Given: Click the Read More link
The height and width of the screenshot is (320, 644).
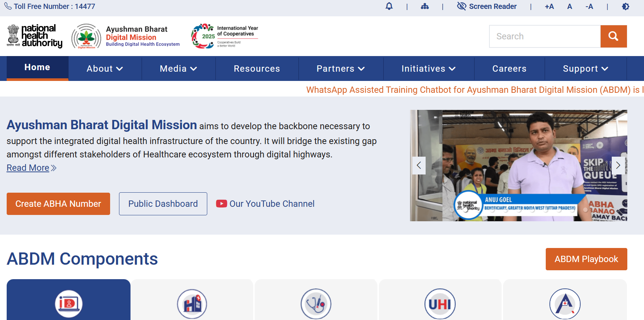Looking at the screenshot, I should [32, 168].
